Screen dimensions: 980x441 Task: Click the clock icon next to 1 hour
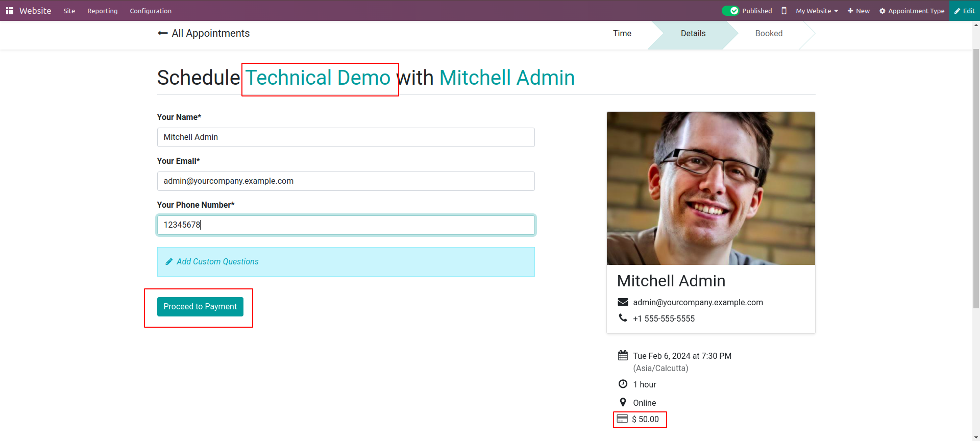click(x=623, y=384)
